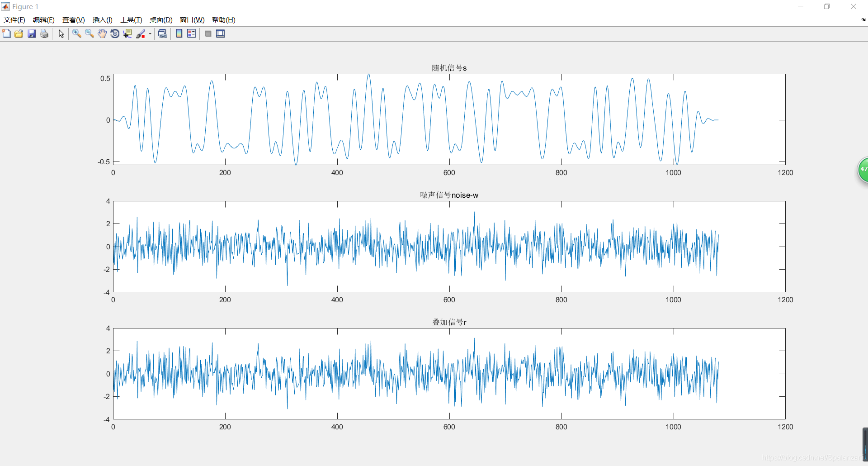This screenshot has width=868, height=466.
Task: Toggle the Brush data tool
Action: (x=141, y=34)
